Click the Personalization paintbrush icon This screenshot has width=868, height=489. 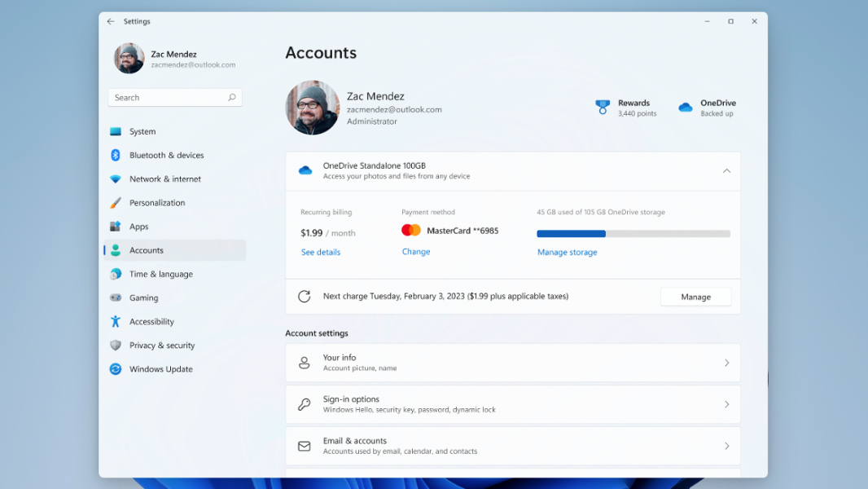(116, 203)
